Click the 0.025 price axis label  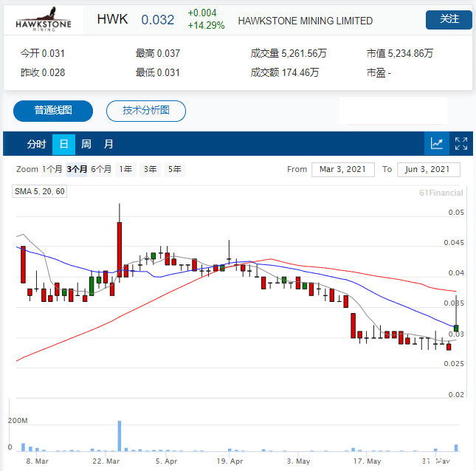(x=454, y=363)
